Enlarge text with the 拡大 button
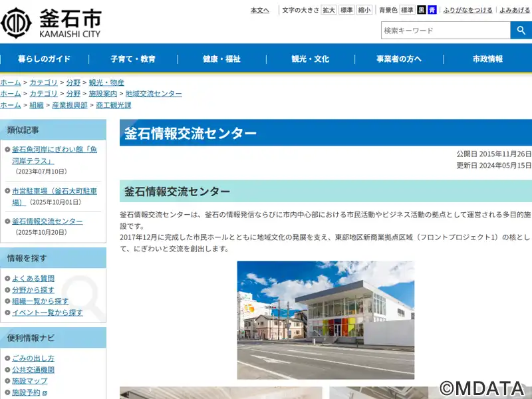The height and width of the screenshot is (399, 532). (x=329, y=10)
